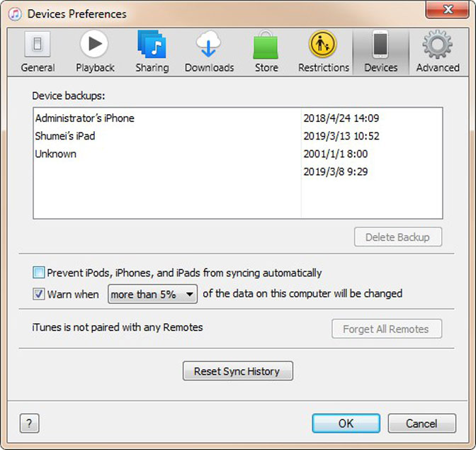This screenshot has height=450, width=476.
Task: Open the Downloads preferences tab
Action: [209, 52]
